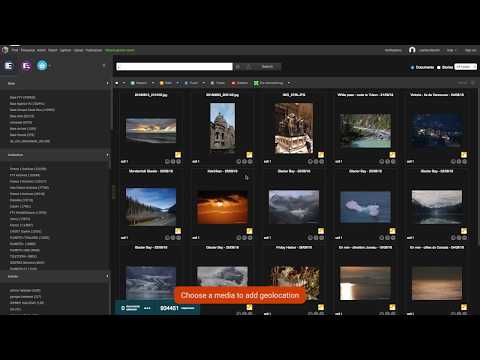This screenshot has height=360, width=480.
Task: Select the autumn leaves Friday Harbor thumbnail
Action: (x=295, y=282)
